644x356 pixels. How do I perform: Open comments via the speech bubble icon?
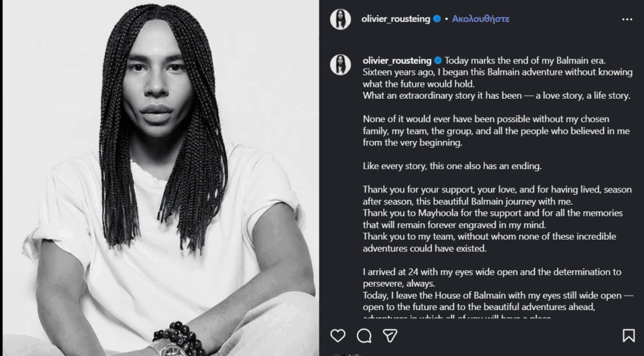point(364,336)
